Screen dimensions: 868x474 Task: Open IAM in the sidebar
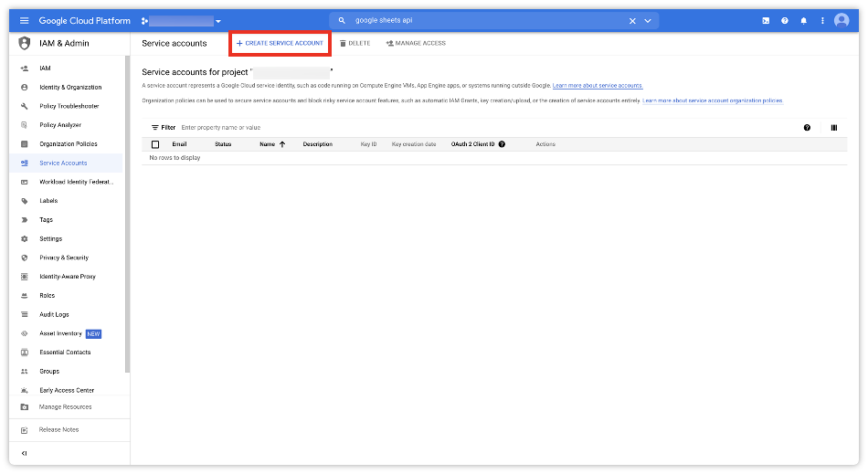pos(45,68)
